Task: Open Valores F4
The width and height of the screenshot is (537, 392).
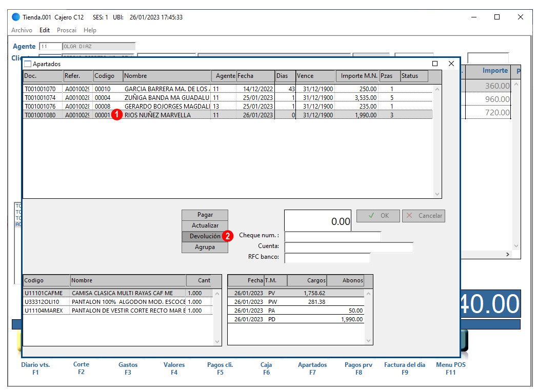Action: tap(174, 368)
